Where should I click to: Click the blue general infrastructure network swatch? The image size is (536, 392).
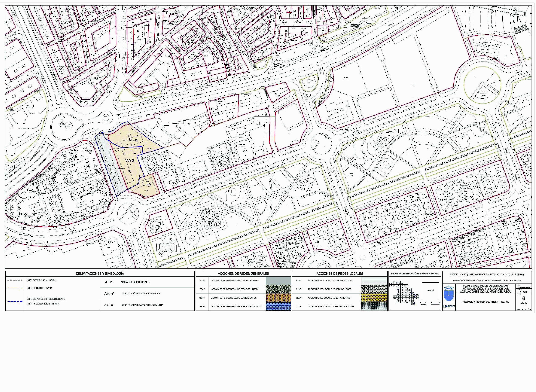(278, 306)
